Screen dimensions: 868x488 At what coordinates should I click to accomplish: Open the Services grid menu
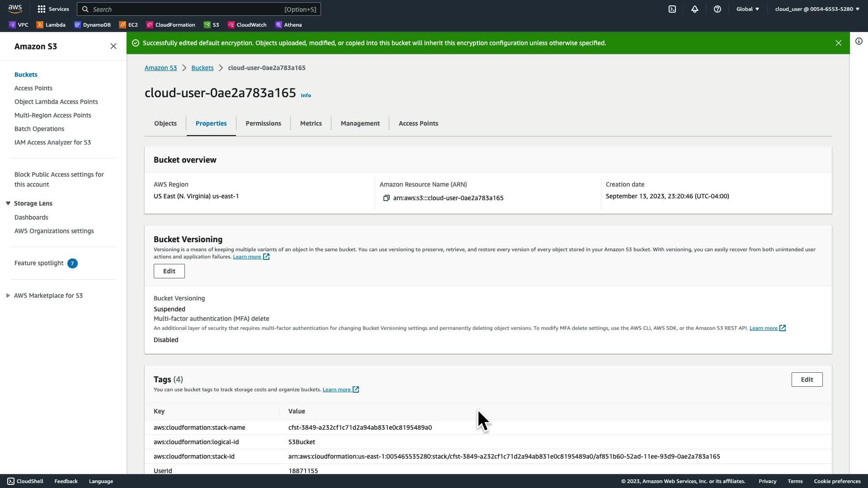[53, 9]
